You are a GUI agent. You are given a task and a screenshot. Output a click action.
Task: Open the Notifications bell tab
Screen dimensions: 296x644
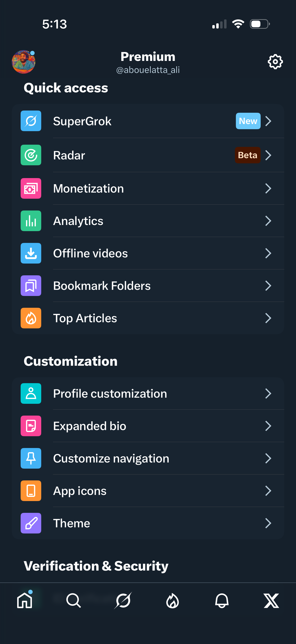tap(222, 601)
